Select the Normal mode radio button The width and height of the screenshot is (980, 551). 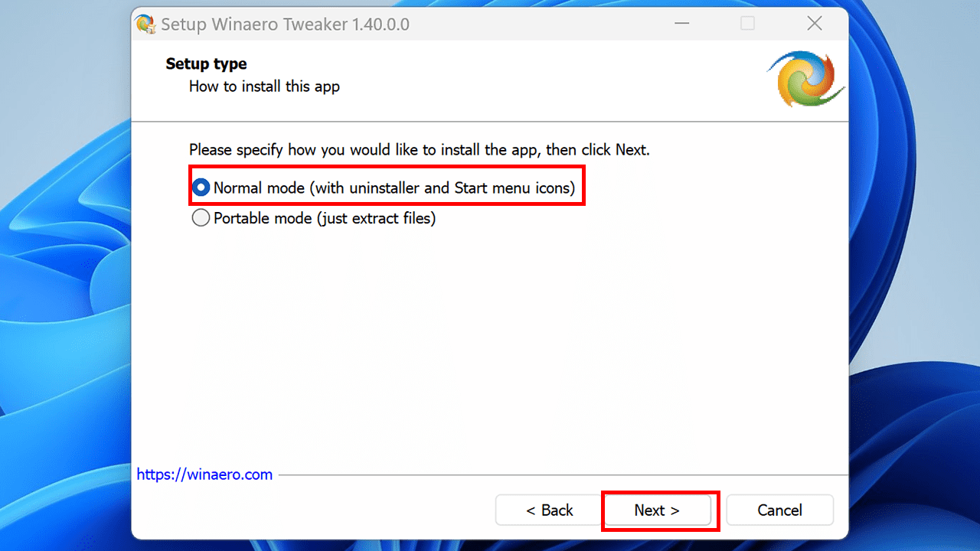201,187
